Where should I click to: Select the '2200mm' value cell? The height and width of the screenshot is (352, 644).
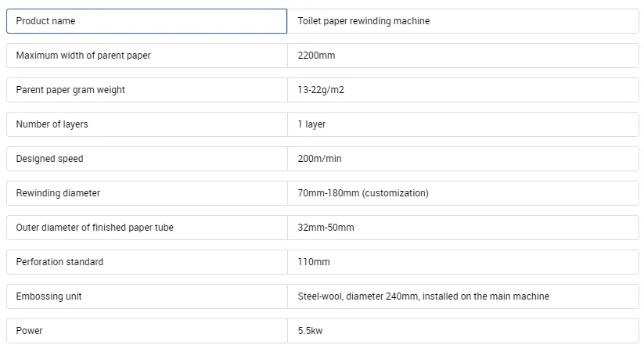tap(462, 56)
